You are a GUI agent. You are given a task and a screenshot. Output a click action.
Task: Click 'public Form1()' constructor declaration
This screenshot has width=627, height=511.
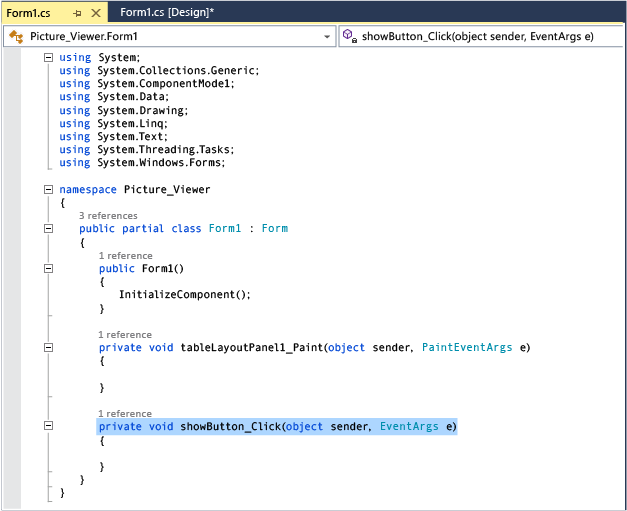click(x=142, y=268)
